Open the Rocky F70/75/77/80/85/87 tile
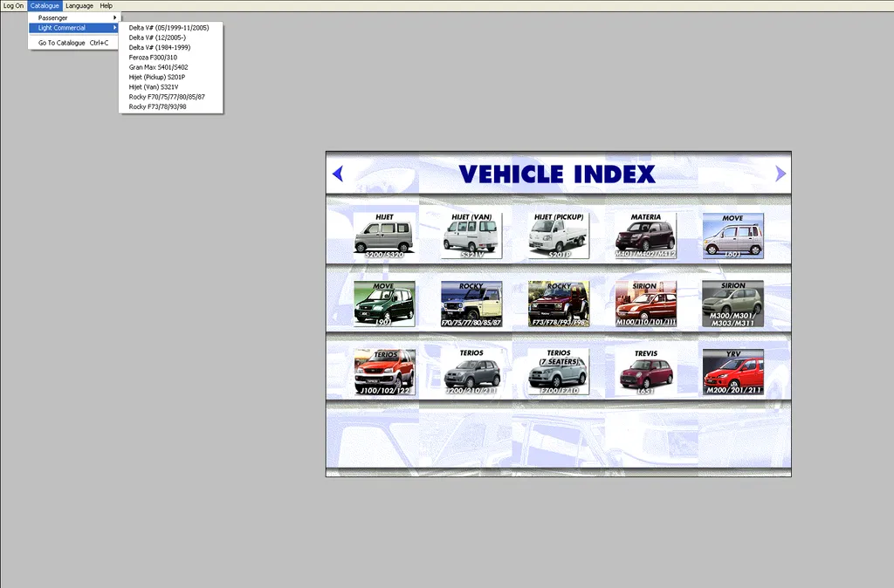The height and width of the screenshot is (588, 894). [x=471, y=304]
